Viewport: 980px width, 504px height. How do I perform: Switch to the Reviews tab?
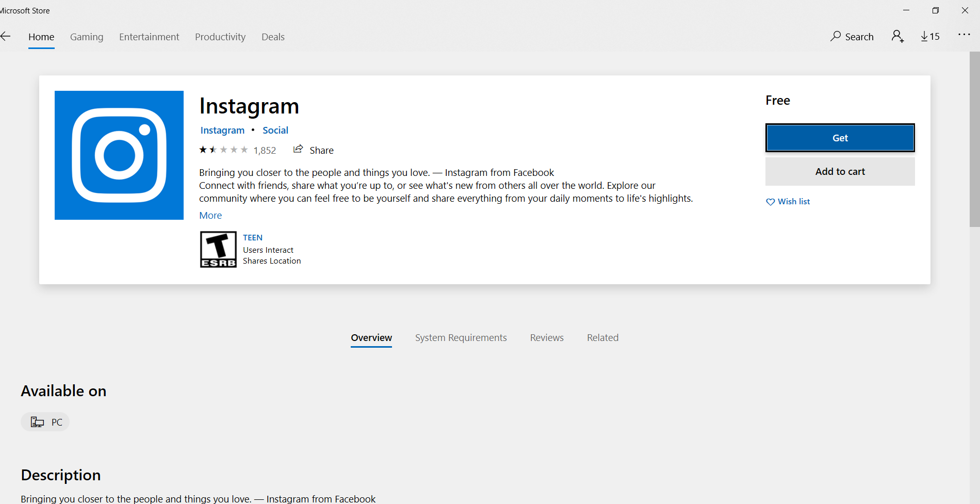547,337
